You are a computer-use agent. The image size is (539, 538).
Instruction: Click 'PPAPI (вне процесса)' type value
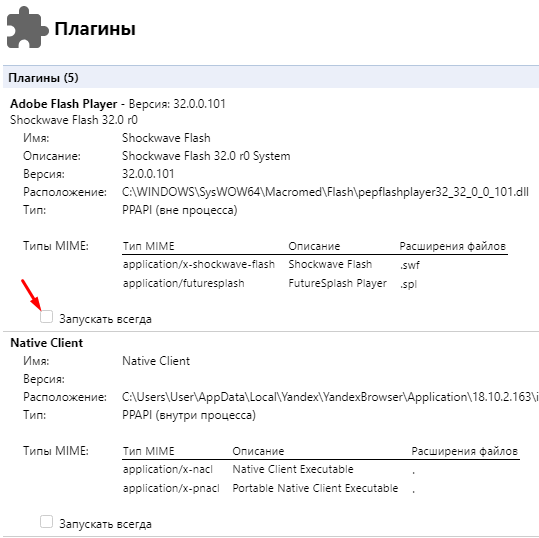(180, 210)
